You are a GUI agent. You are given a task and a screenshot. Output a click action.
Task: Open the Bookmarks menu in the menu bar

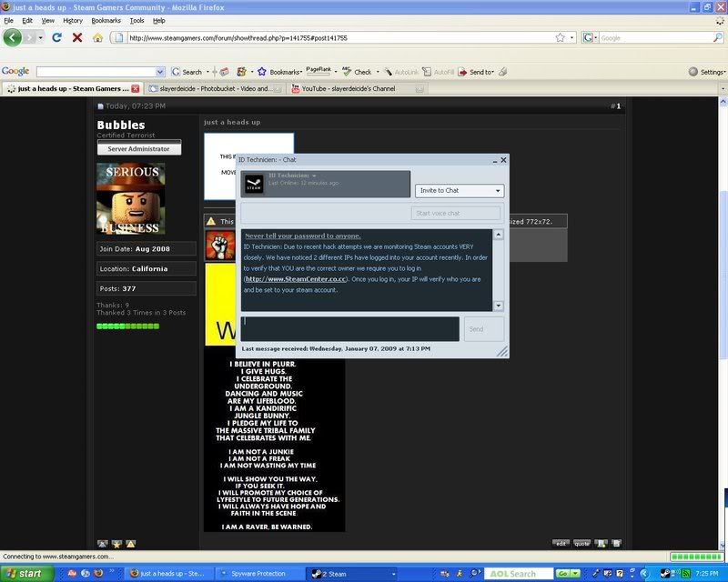(x=106, y=20)
